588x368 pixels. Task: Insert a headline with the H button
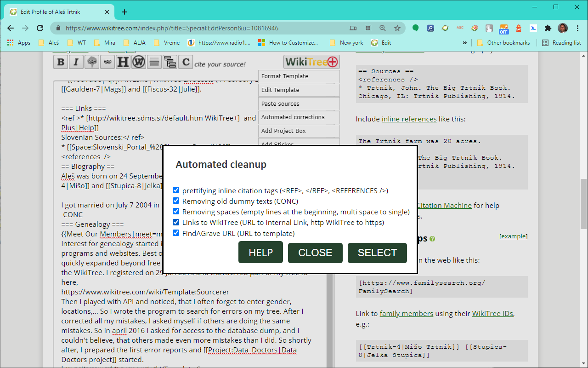[123, 62]
